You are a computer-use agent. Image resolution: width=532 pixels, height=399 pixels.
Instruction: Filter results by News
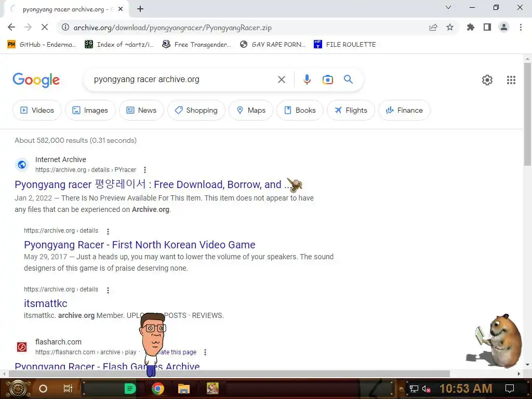(141, 110)
